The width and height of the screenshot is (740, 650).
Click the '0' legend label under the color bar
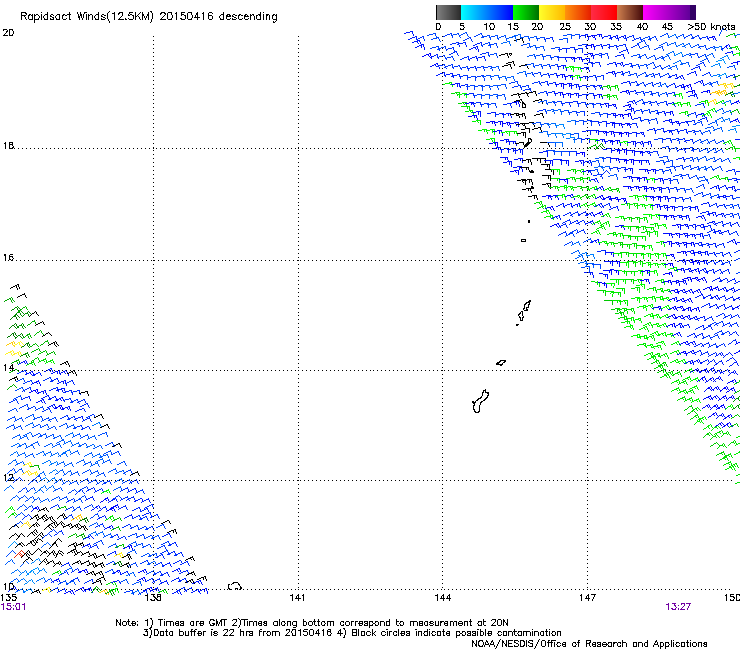[438, 27]
